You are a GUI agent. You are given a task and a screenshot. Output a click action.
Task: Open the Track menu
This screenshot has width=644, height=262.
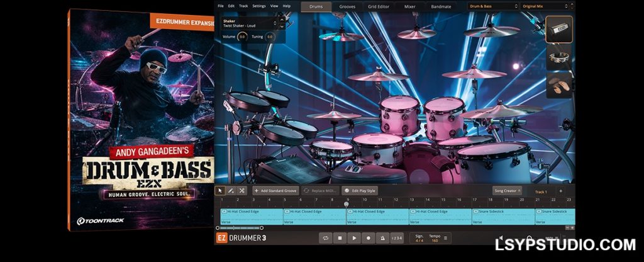coord(243,6)
